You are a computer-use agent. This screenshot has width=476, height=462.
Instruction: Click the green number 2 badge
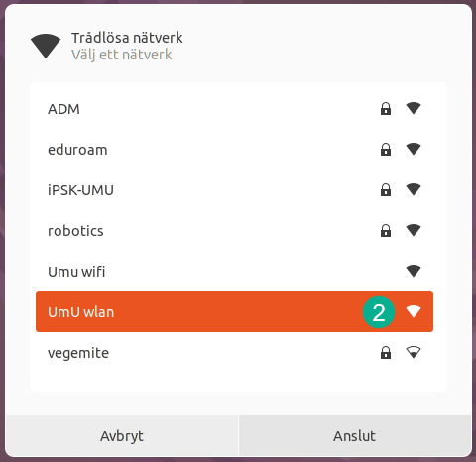[x=379, y=312]
